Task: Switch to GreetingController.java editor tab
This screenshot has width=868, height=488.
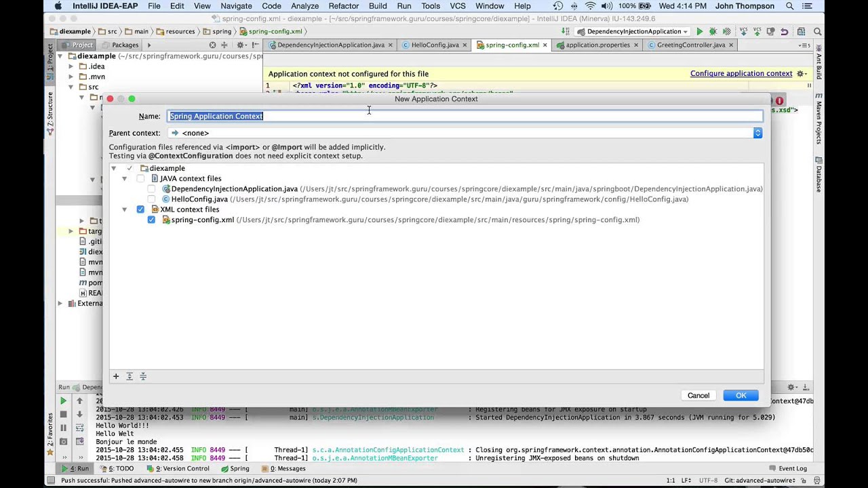Action: click(x=690, y=45)
